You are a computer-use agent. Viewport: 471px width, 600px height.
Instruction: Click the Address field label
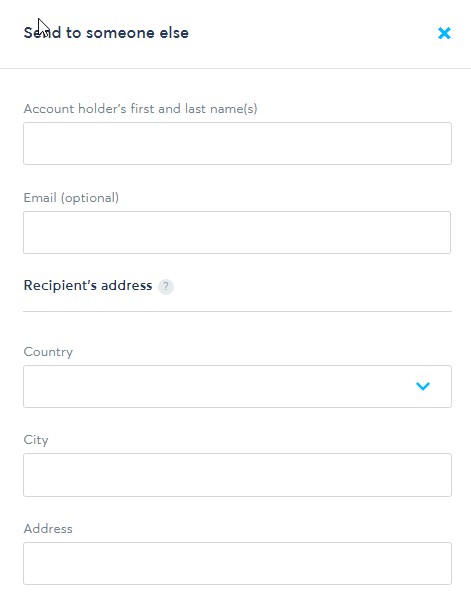coord(48,529)
